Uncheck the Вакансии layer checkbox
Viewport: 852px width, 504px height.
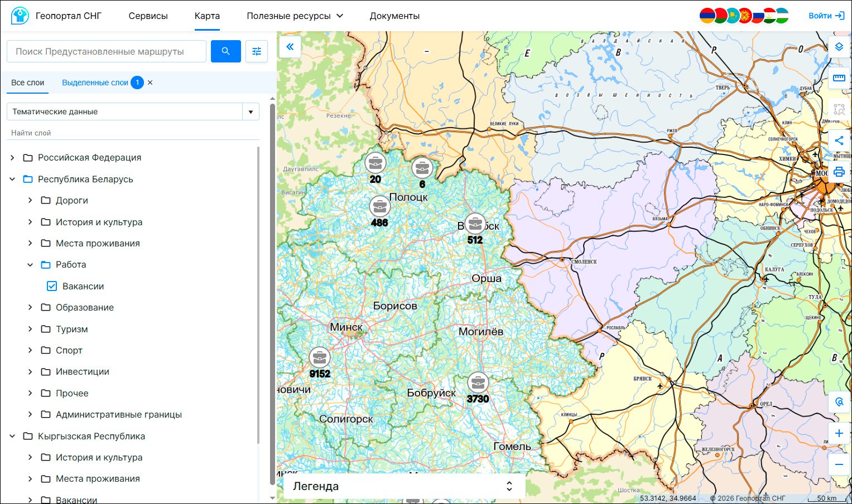52,286
